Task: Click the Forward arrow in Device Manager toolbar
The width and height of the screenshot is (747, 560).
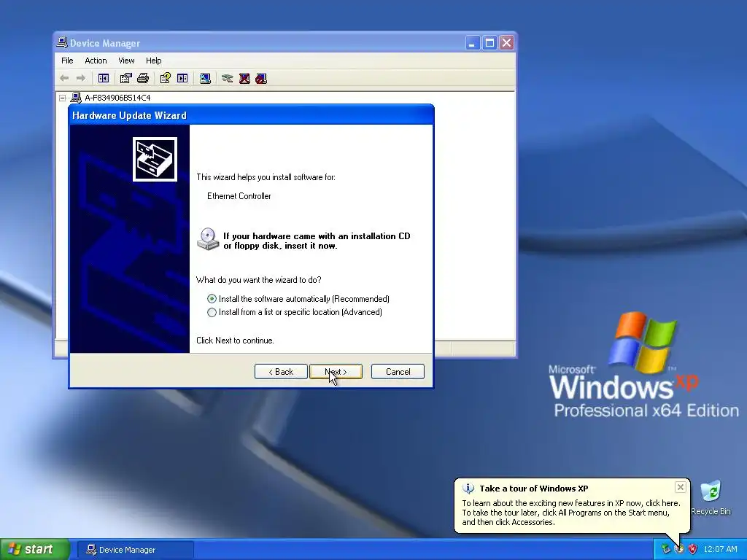Action: [x=81, y=78]
